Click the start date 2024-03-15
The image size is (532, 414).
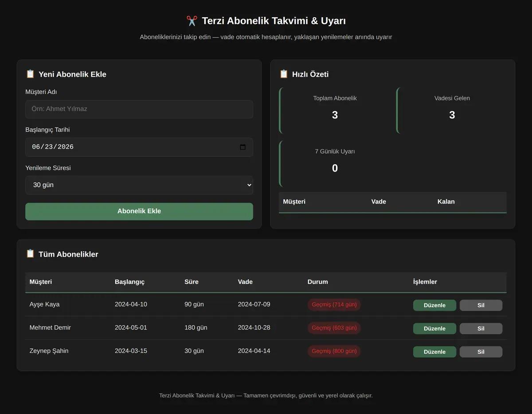pos(131,351)
